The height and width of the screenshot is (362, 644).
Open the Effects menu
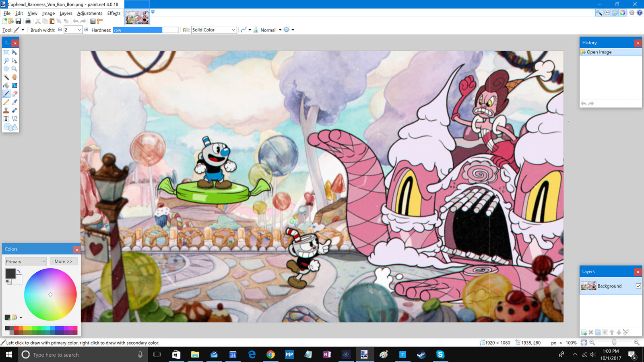pyautogui.click(x=114, y=13)
